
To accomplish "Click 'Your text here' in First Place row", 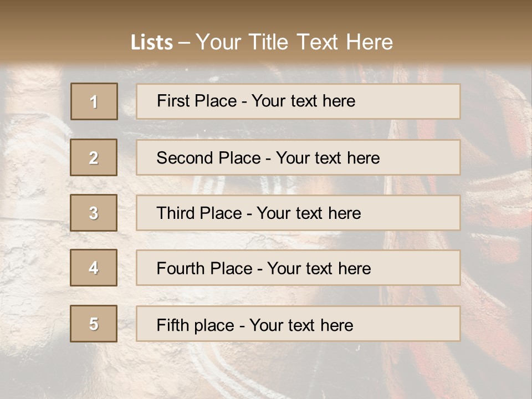I will point(303,101).
